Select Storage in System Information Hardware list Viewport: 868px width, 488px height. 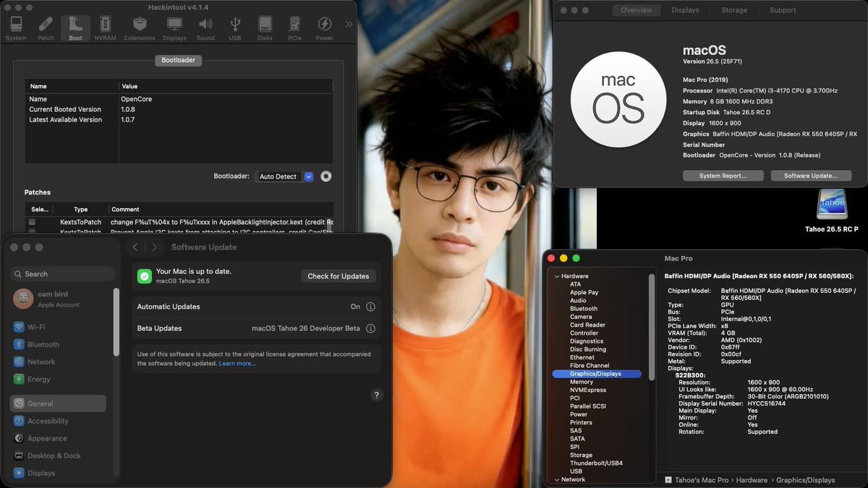[x=581, y=455]
